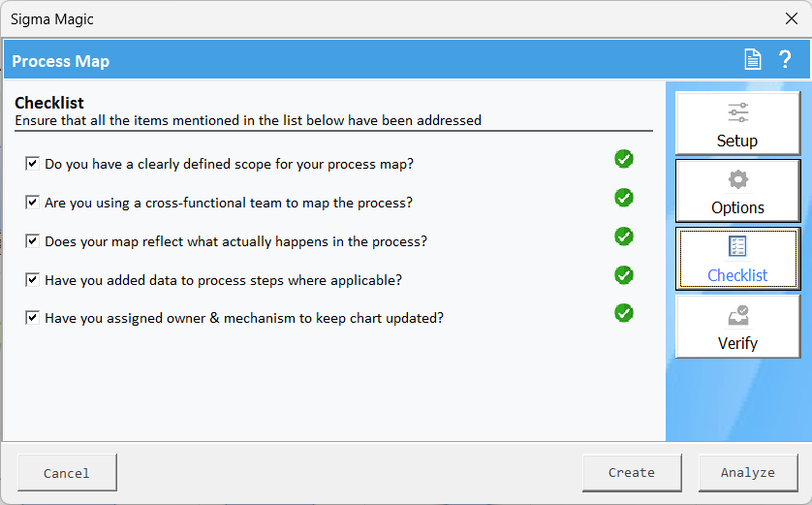The image size is (812, 505).
Task: Uncheck the assigned owner & mechanism checkbox
Action: [x=32, y=317]
